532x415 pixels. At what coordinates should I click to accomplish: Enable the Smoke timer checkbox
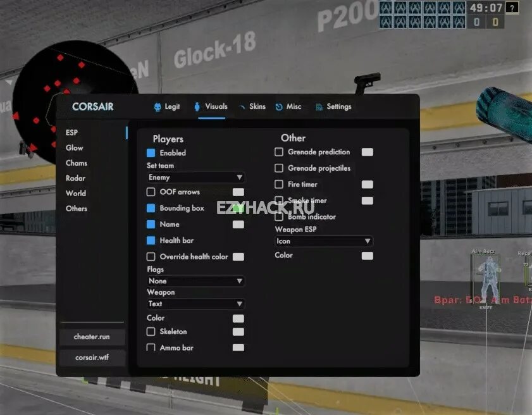click(279, 200)
